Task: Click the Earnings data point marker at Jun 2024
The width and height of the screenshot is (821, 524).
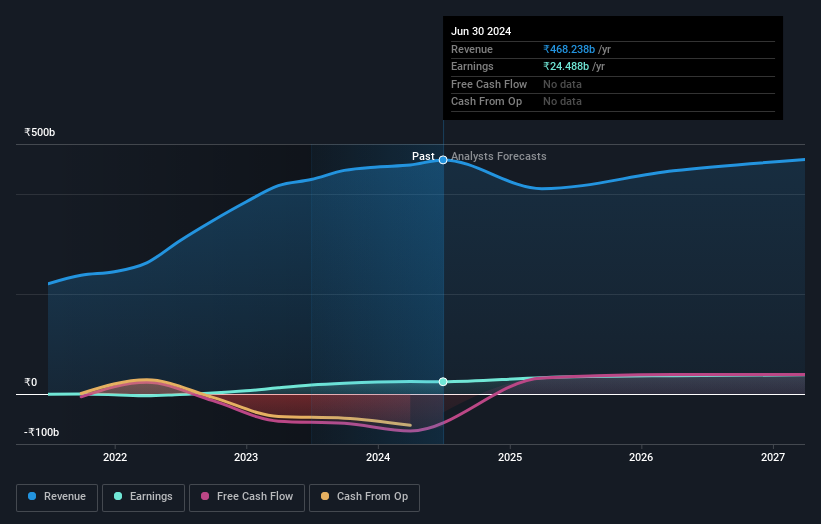Action: (443, 382)
